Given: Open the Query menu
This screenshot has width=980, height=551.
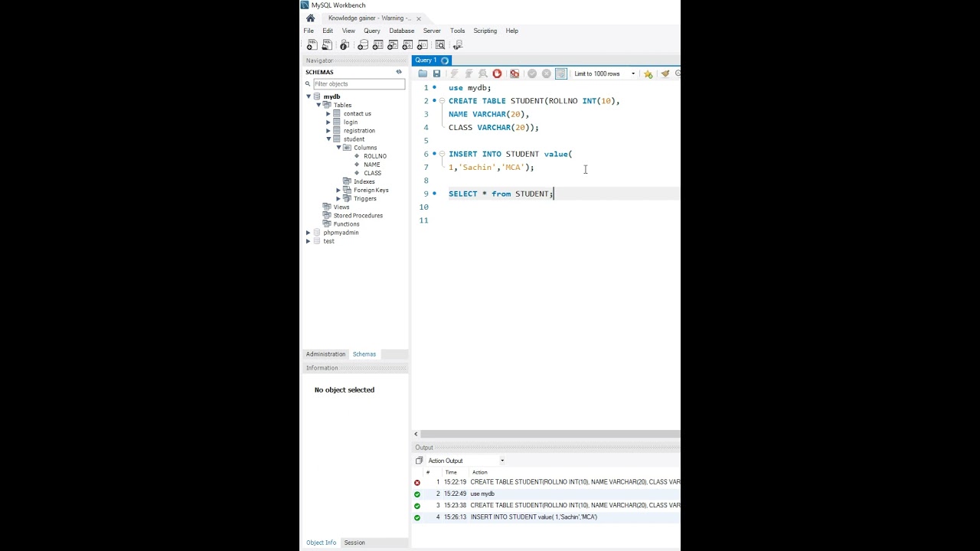Looking at the screenshot, I should [372, 31].
